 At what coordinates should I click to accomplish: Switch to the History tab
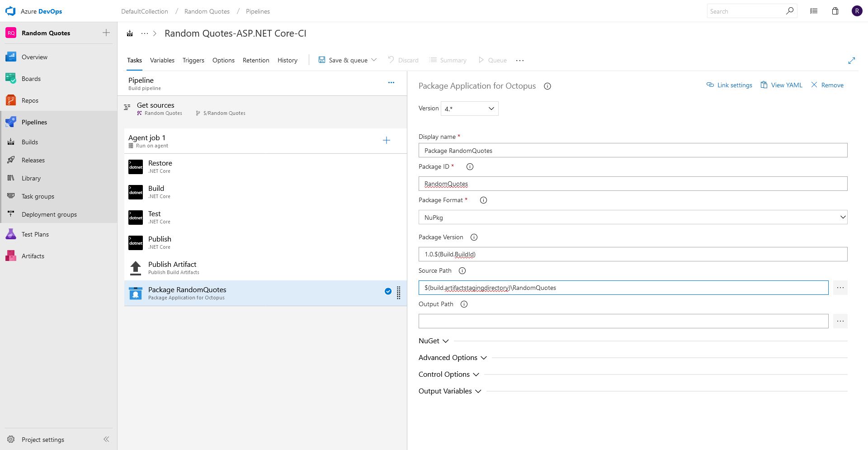288,60
